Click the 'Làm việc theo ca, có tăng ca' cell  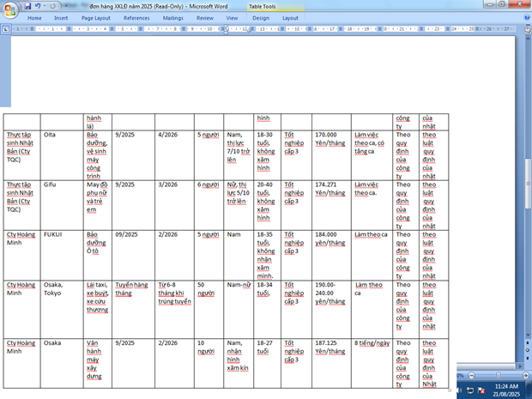pos(372,155)
